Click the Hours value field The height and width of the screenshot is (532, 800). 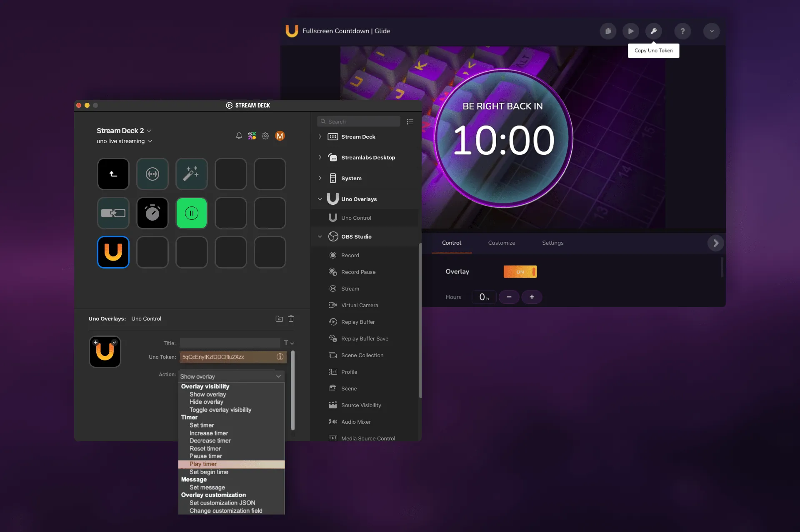484,297
